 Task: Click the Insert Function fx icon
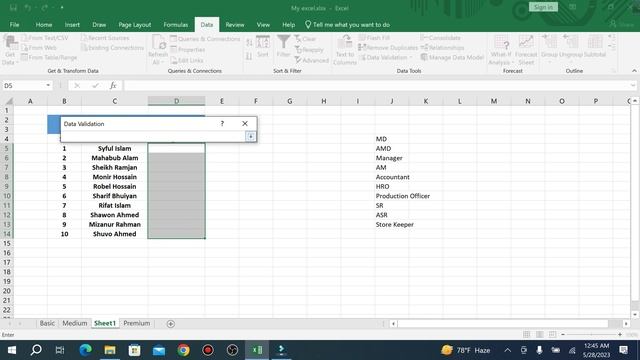coord(113,85)
